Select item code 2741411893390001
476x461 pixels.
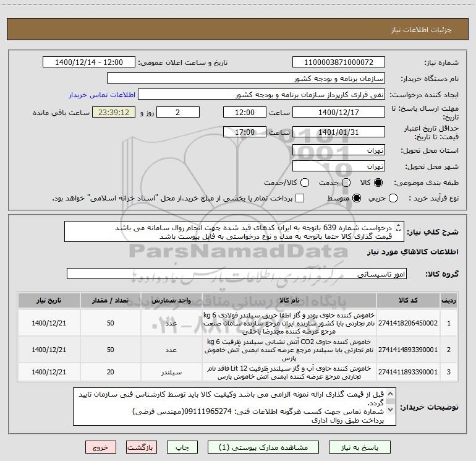coord(408,372)
